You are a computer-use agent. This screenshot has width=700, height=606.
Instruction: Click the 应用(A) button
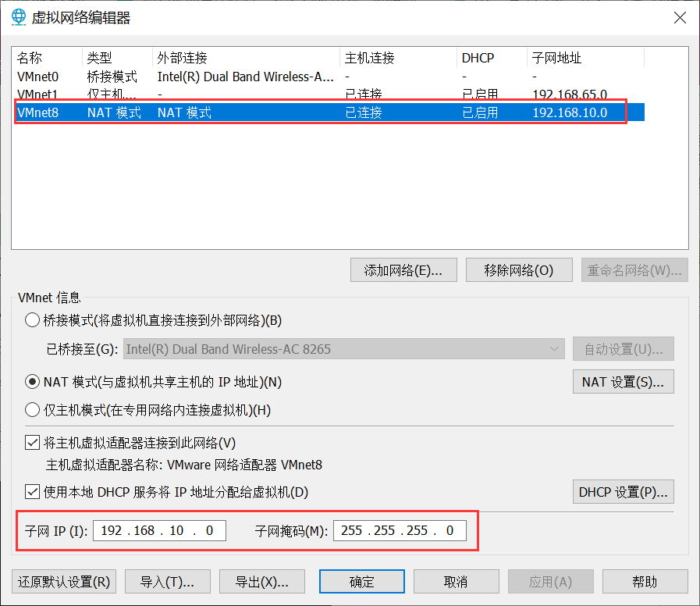tap(551, 582)
